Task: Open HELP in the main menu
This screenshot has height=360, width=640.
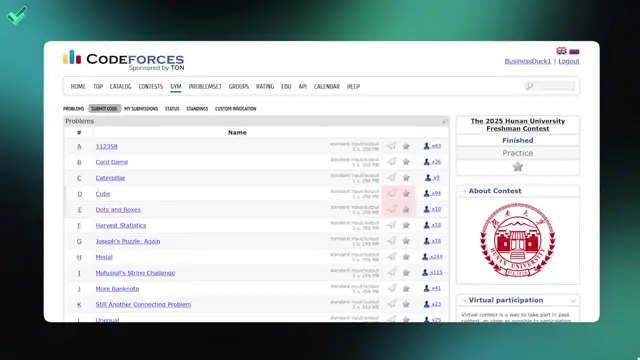Action: [353, 87]
